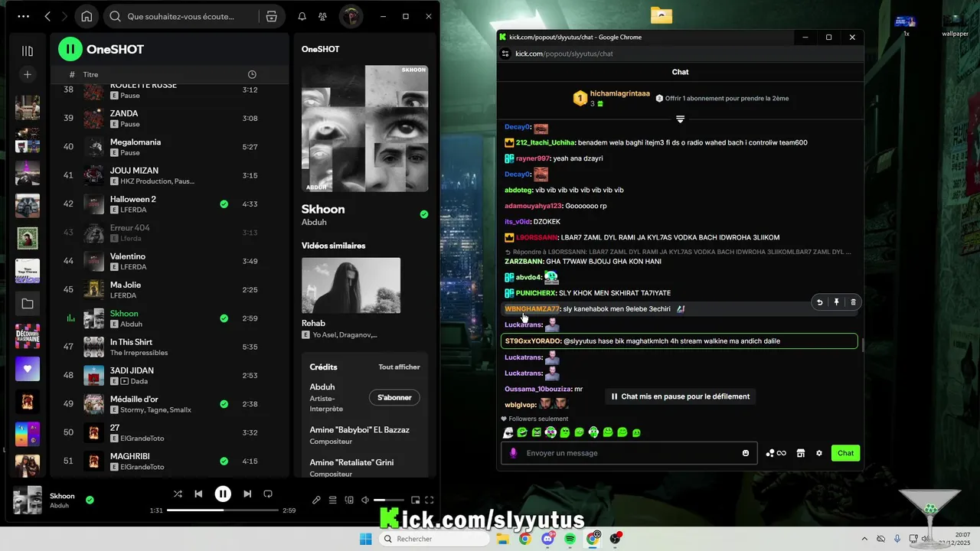Select the Valentino track row

(170, 261)
